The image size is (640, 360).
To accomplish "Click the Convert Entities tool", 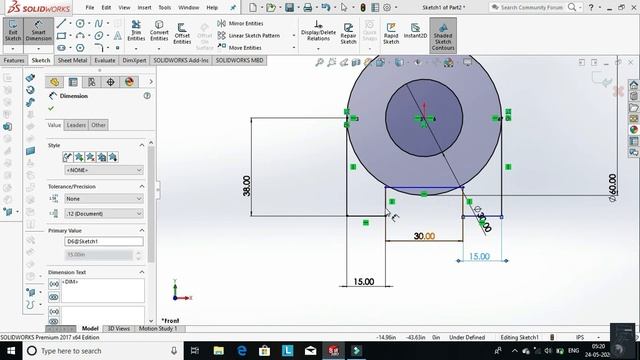I will tap(159, 31).
